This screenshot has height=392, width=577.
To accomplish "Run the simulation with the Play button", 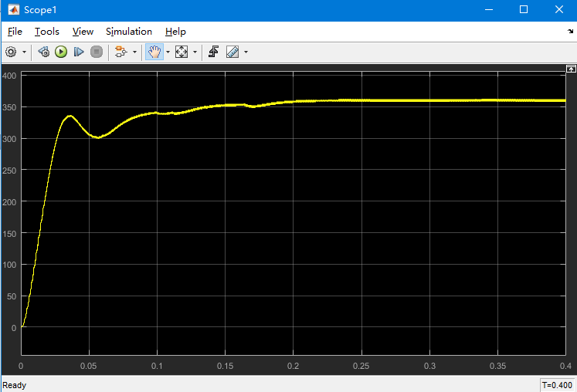I will pos(61,52).
